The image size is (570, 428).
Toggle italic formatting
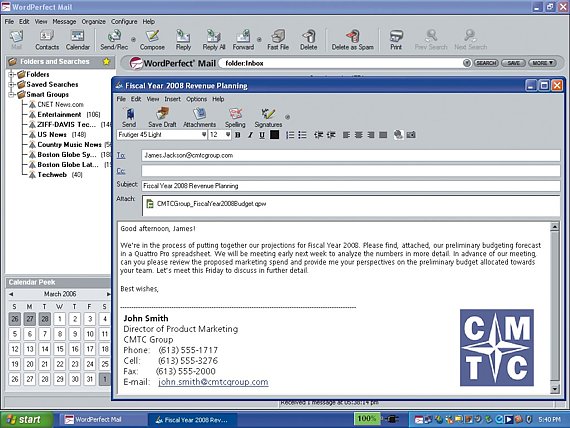tap(250, 135)
